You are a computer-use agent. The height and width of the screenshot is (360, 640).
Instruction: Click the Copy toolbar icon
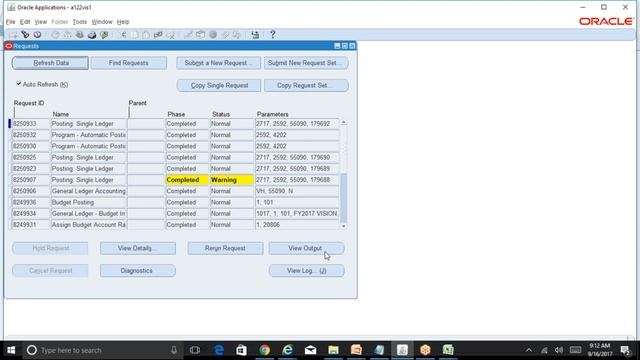coord(135,35)
